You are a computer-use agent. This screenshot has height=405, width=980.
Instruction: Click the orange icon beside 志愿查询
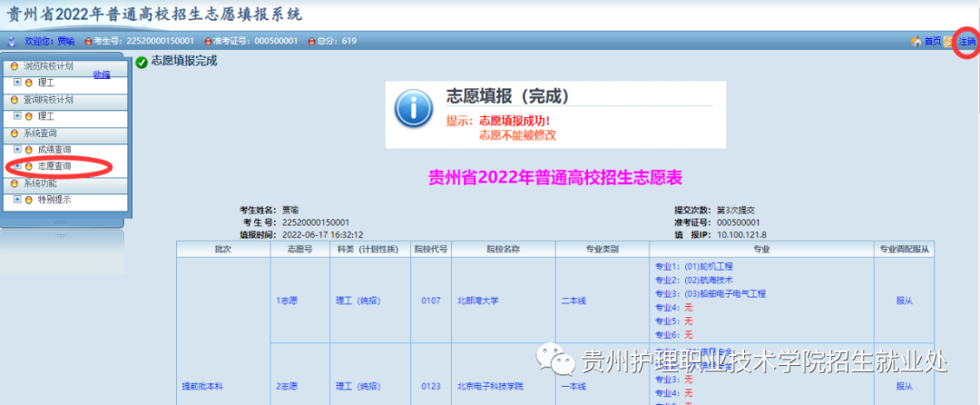(29, 166)
